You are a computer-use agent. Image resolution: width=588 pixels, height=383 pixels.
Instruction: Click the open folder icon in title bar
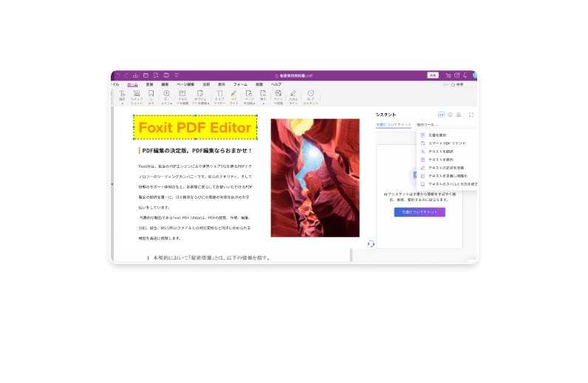[x=146, y=75]
